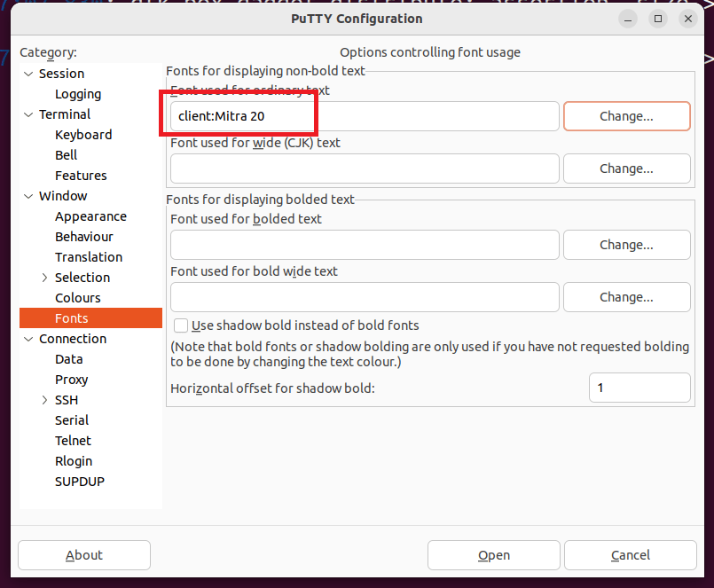Maximize the PuTTY Configuration window
Image resolution: width=714 pixels, height=588 pixels.
point(658,19)
